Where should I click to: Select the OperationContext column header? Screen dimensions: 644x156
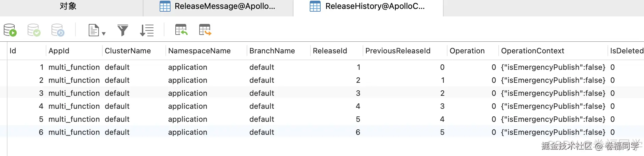(x=532, y=51)
